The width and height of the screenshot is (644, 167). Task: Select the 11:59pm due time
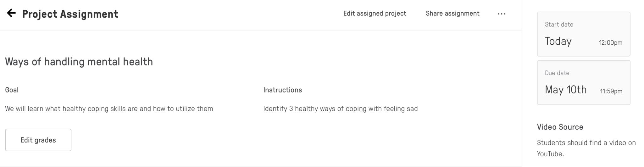[611, 91]
